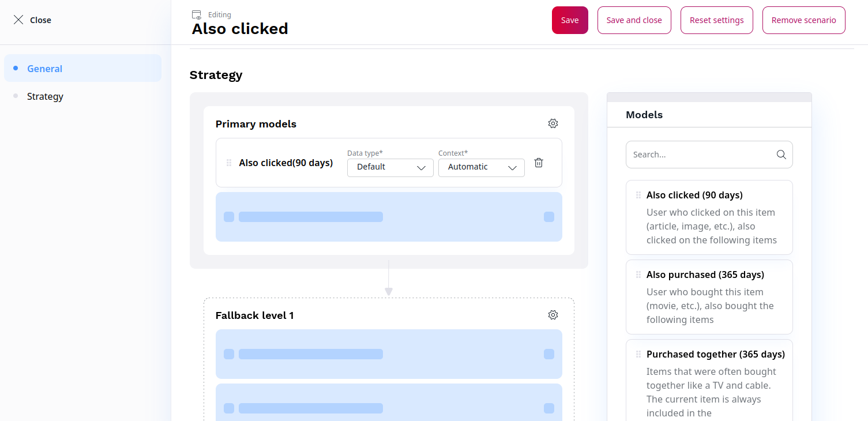The width and height of the screenshot is (868, 421).
Task: Open Fallback level 1 settings gear
Action: point(553,315)
